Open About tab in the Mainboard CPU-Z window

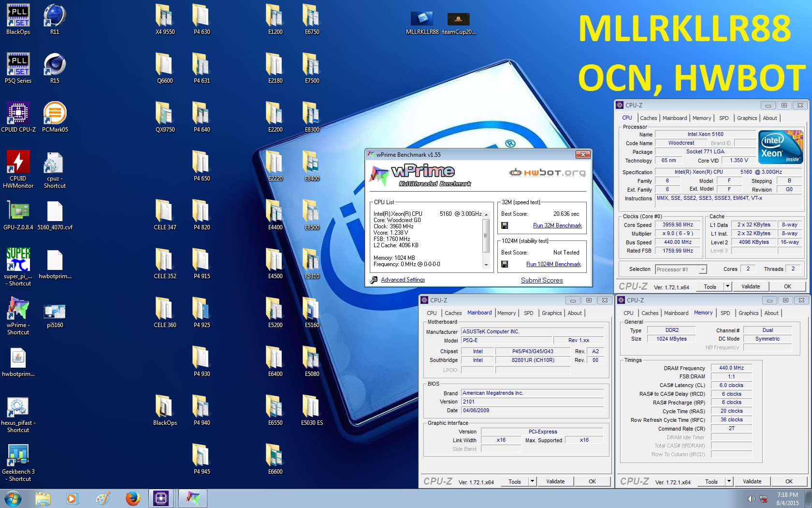pos(575,313)
